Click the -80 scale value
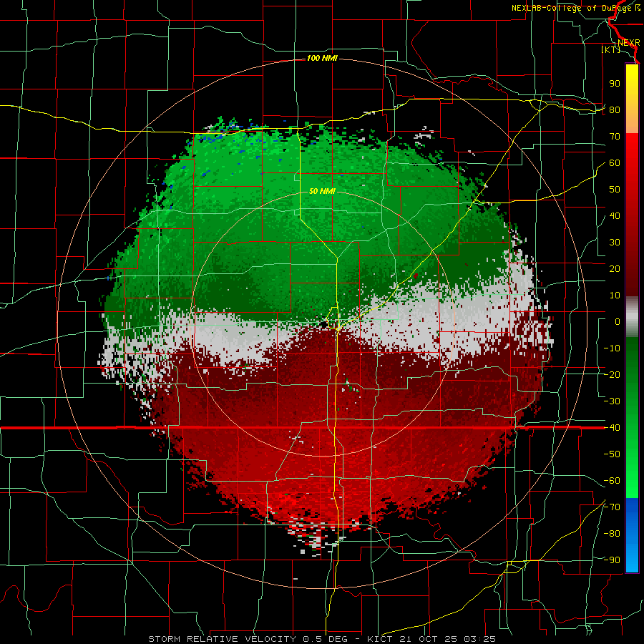The image size is (644, 644). [x=612, y=534]
